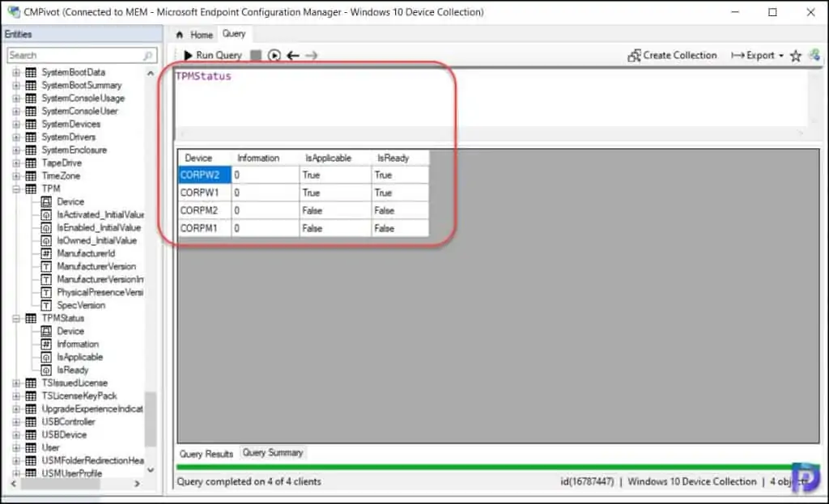
Task: Click the TPMStatus query text
Action: point(203,76)
